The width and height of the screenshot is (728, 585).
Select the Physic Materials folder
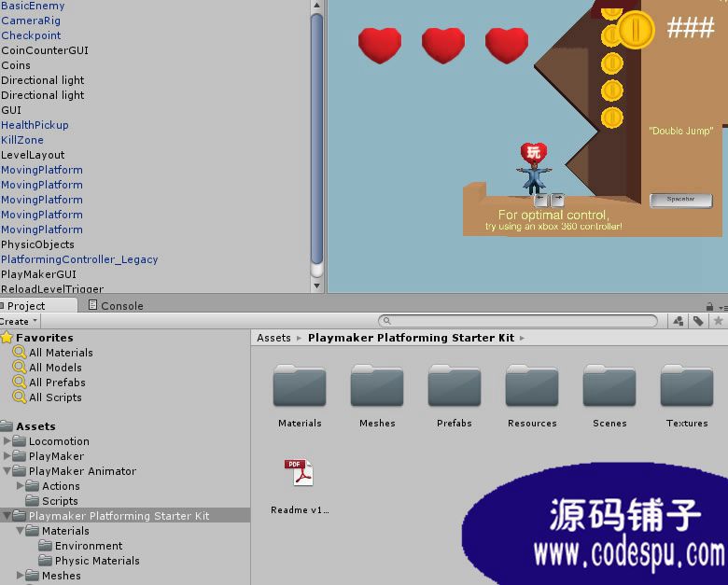pos(90,560)
